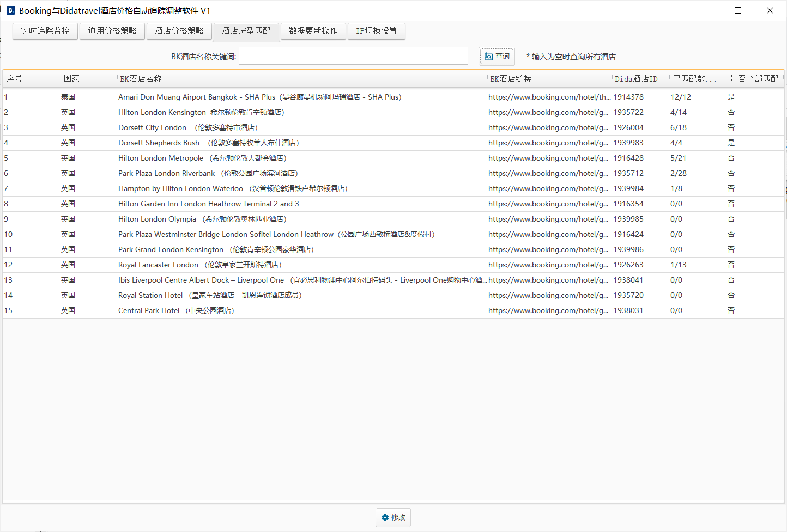The width and height of the screenshot is (787, 532).
Task: Select Hilton Garden Inn London Heathrow row
Action: click(393, 204)
